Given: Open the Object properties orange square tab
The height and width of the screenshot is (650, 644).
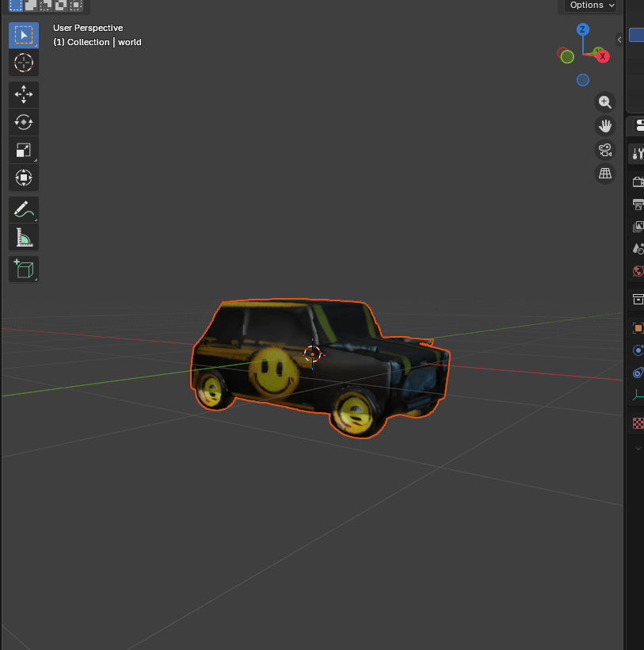Looking at the screenshot, I should click(x=638, y=328).
